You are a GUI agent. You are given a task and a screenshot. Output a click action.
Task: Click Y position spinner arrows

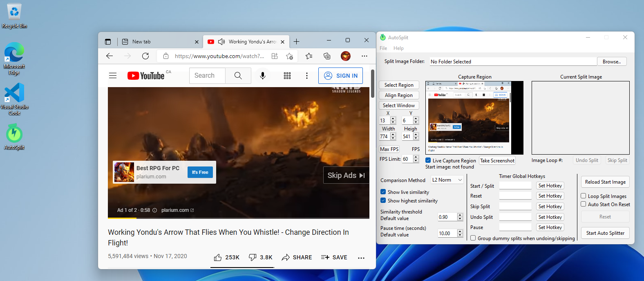click(x=416, y=120)
